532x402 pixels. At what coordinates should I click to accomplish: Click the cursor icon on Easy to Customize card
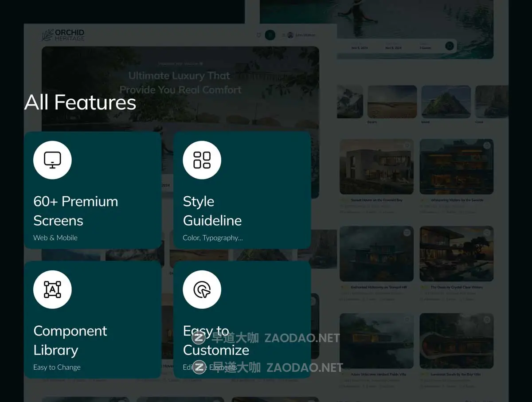202,289
